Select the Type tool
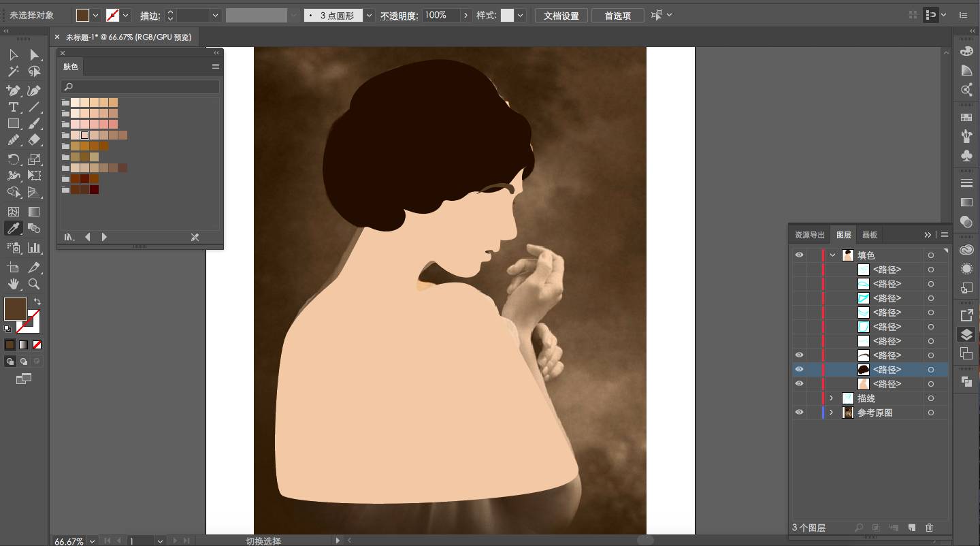 click(x=13, y=107)
